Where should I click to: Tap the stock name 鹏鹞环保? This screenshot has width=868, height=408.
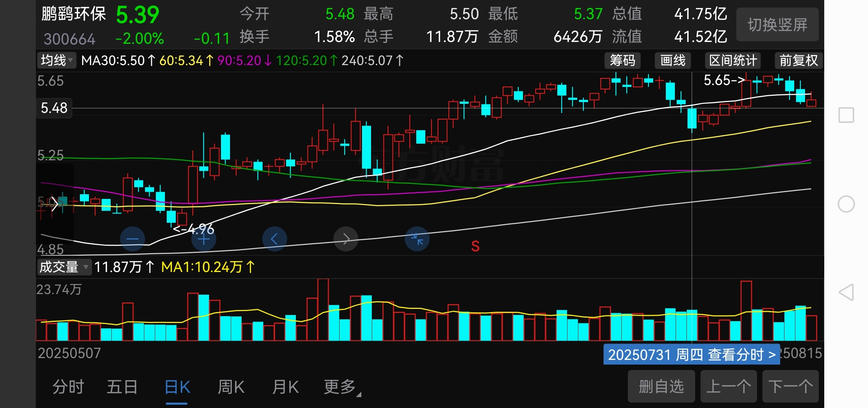73,14
